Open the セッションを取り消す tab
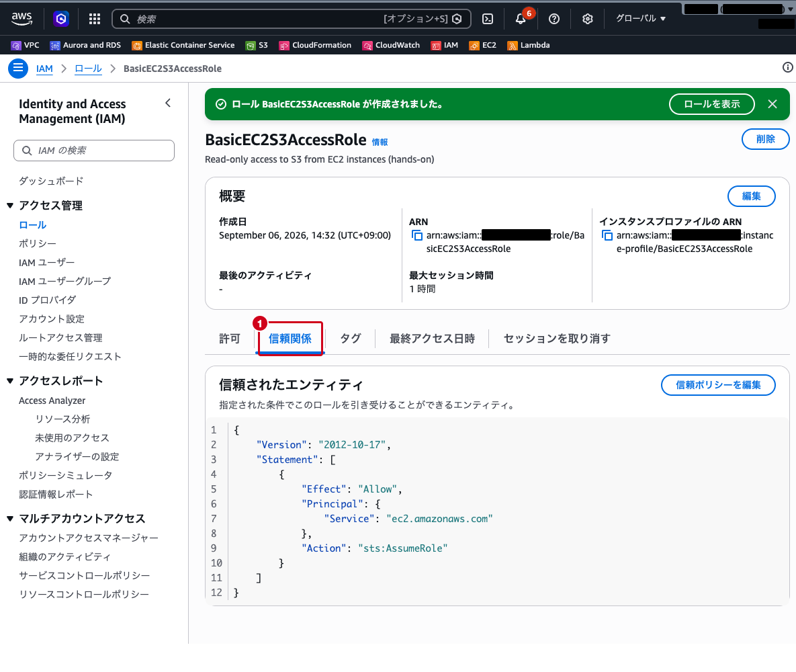Screen dimensions: 796x672 557,339
